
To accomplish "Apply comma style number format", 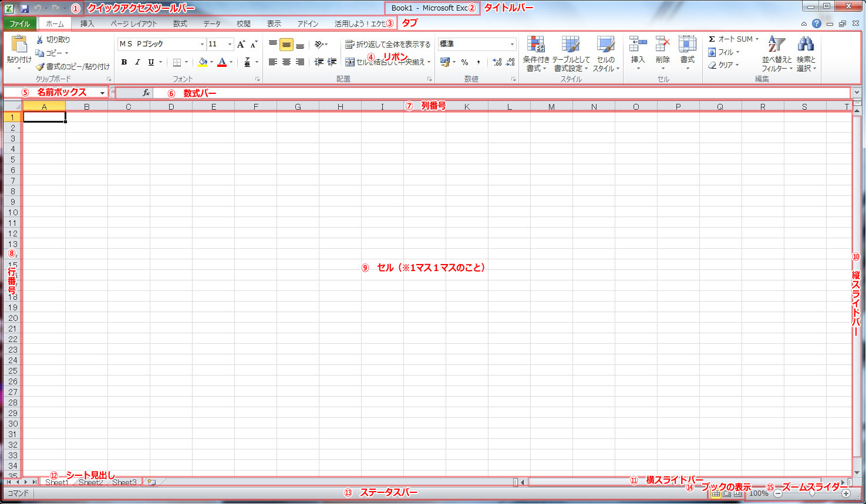I will point(479,62).
